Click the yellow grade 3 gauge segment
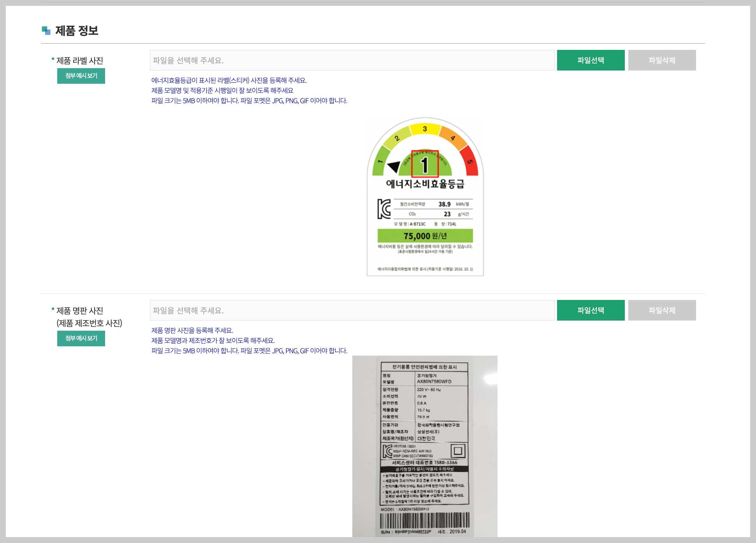Screen dimensions: 756x543 [425, 129]
